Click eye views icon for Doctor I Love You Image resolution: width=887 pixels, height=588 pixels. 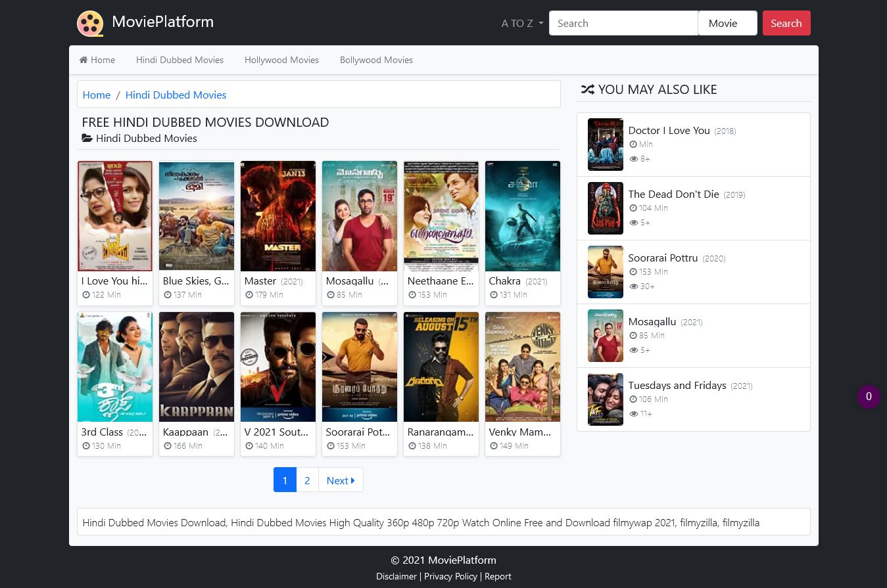pos(634,159)
